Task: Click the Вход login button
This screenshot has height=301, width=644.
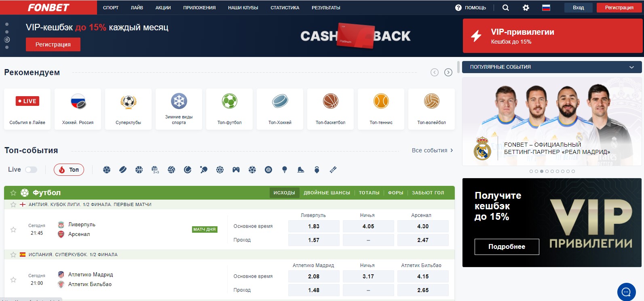Action: click(x=578, y=8)
